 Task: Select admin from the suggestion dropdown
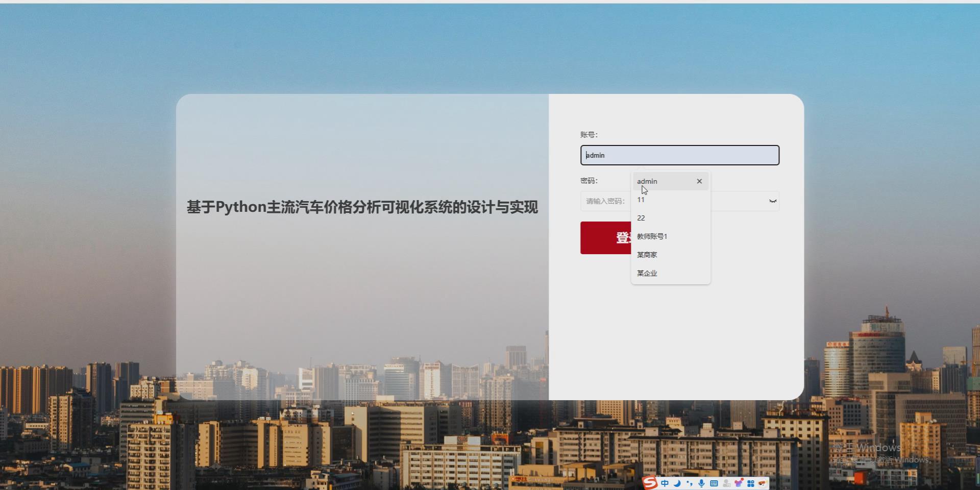(647, 181)
